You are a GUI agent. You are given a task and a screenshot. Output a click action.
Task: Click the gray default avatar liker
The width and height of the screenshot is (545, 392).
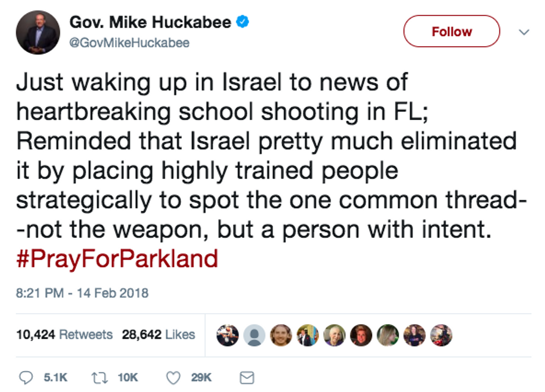254,335
